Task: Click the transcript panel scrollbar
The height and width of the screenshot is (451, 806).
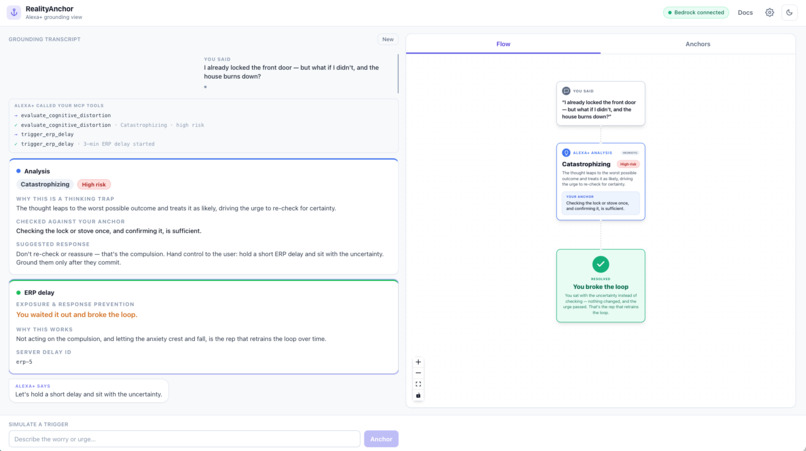Action: (x=398, y=74)
